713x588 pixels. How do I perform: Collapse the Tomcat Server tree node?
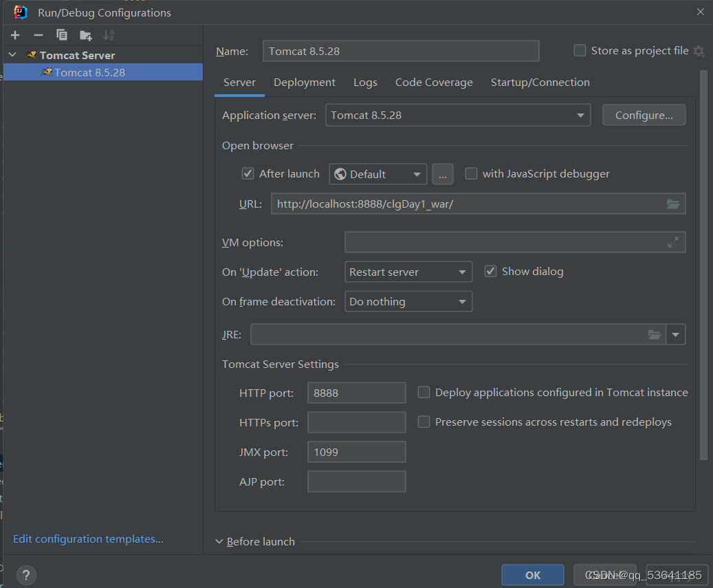coord(13,55)
